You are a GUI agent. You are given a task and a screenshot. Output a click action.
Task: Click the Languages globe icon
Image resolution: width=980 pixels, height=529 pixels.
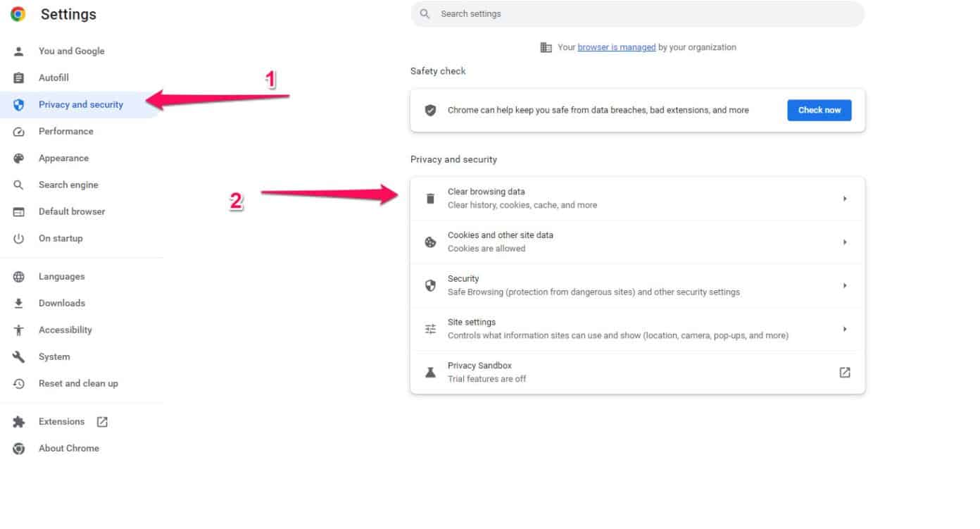tap(18, 276)
